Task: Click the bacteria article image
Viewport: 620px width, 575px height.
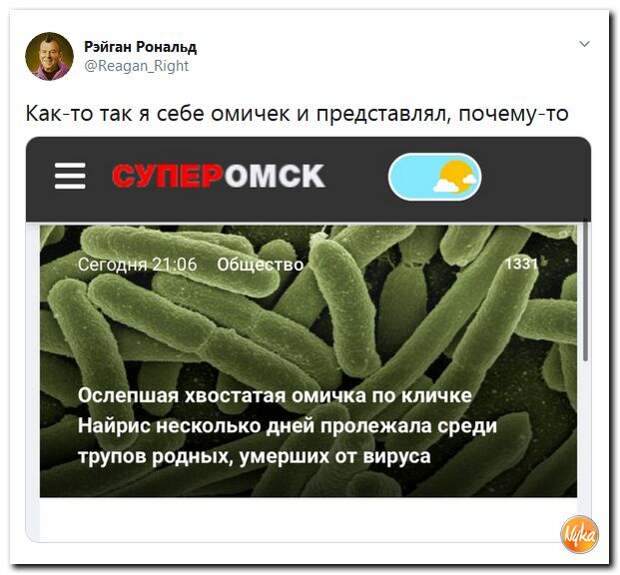Action: (x=308, y=361)
